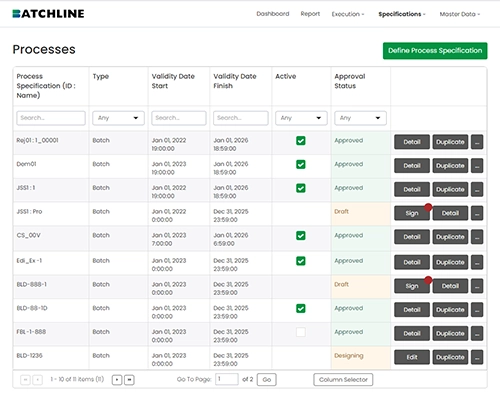Toggle Active checkbox for JSS1 : 1
This screenshot has width=500, height=394.
(x=301, y=188)
